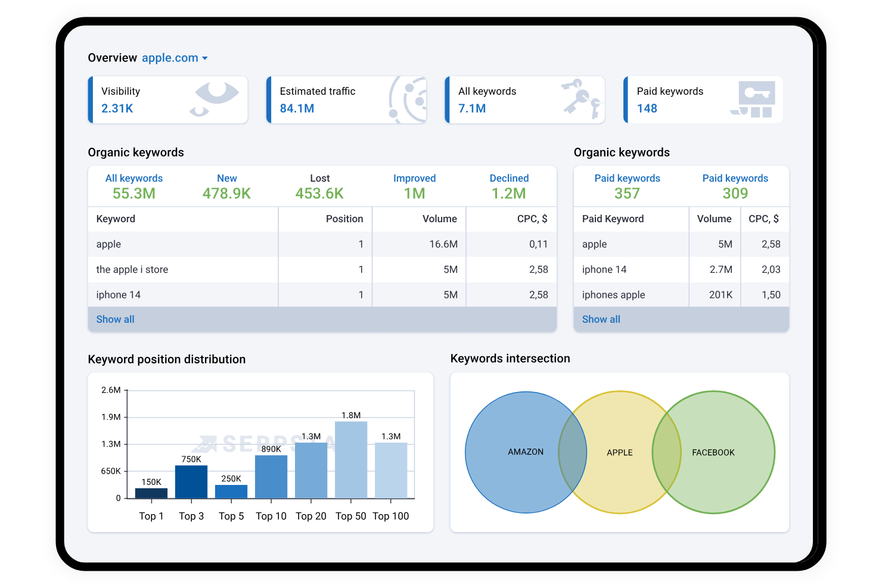Viewport: 882px width, 588px height.
Task: Select the paid keyword 'apple'
Action: click(594, 244)
